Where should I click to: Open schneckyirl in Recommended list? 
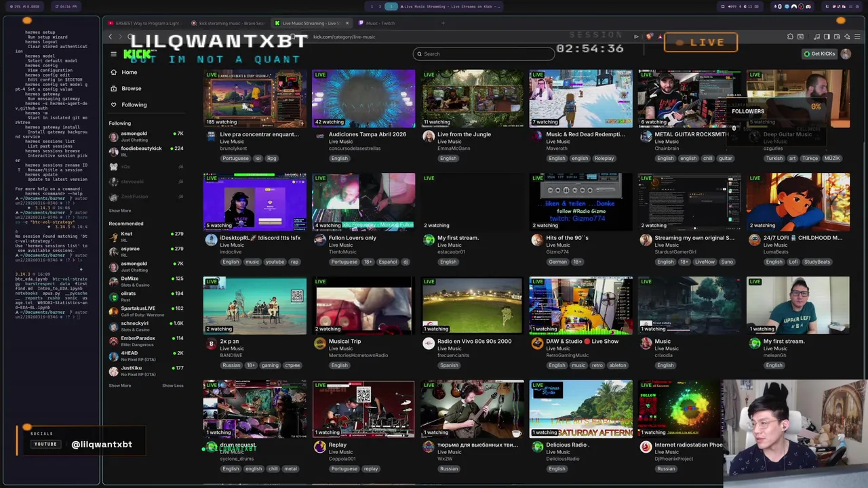tap(146, 325)
